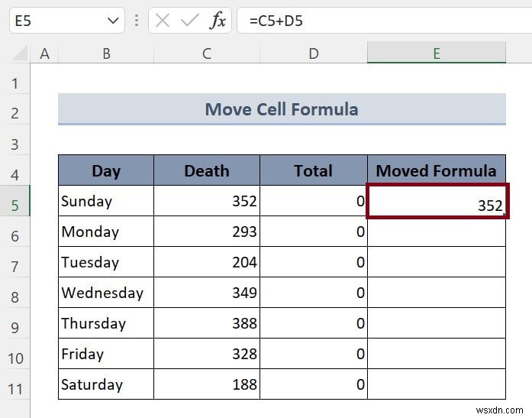The width and height of the screenshot is (532, 418).
Task: Select Death value 293 for Monday
Action: 207,232
